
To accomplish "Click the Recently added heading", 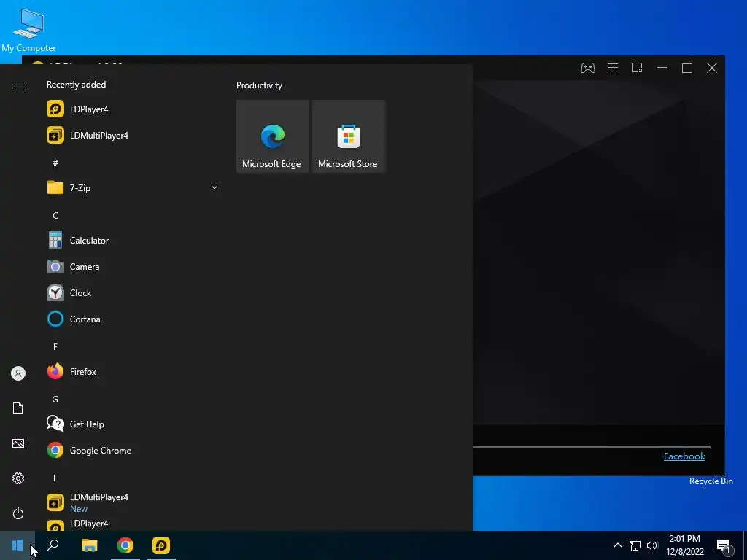I will [76, 85].
